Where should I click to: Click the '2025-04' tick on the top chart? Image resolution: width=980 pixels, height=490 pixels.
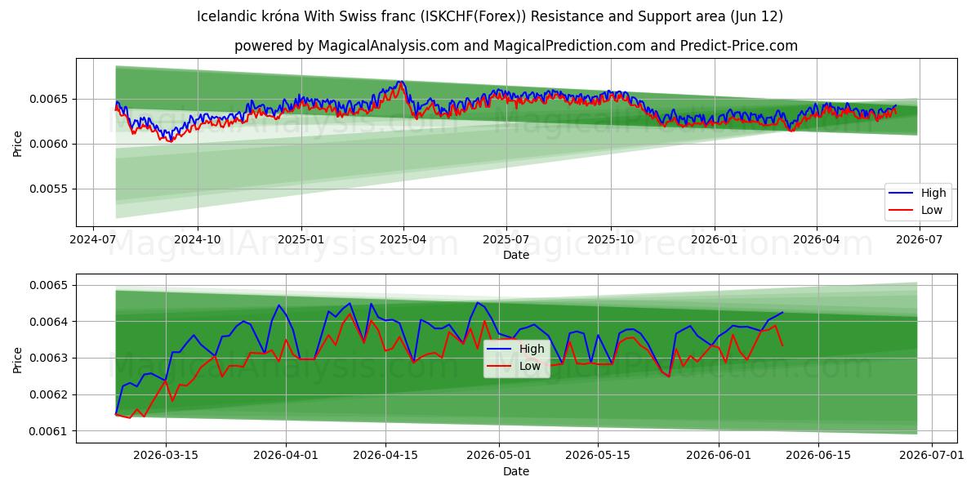click(403, 239)
